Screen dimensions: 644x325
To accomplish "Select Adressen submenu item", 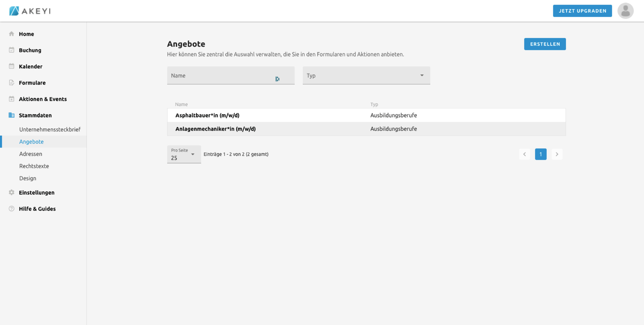I will 31,154.
